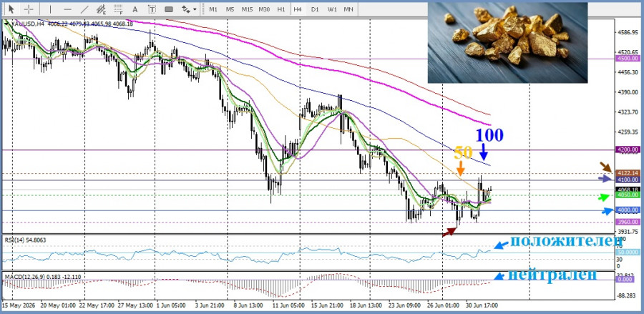Open the XAUUSD,H4 chart menu triangle
This screenshot has height=314, width=644.
(x=6, y=24)
